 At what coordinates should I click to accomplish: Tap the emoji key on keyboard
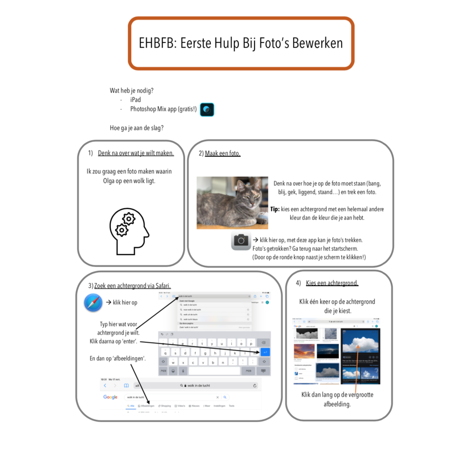pyautogui.click(x=173, y=371)
